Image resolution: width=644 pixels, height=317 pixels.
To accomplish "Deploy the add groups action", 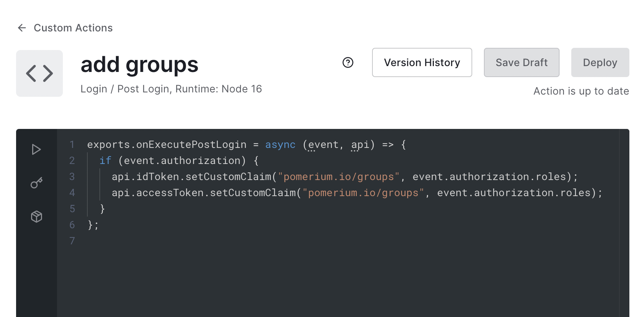I will (x=600, y=62).
